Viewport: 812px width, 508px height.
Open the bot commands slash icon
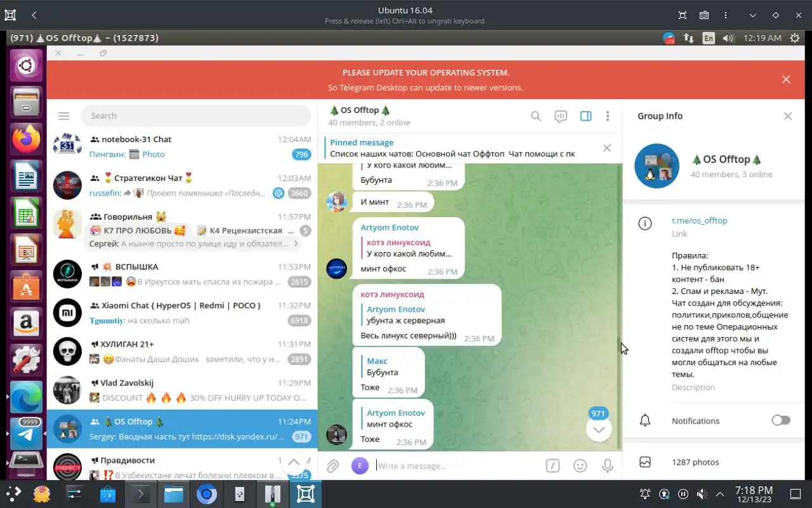[x=553, y=466]
